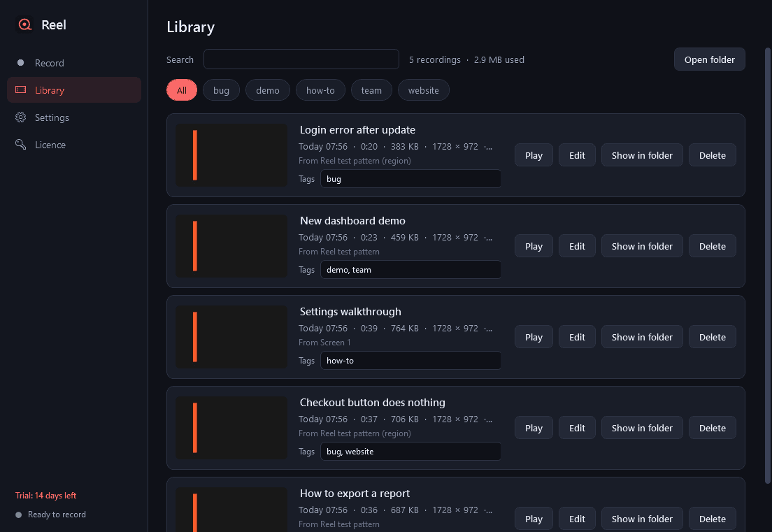This screenshot has height=532, width=772.
Task: Open the Record page
Action: tap(74, 63)
